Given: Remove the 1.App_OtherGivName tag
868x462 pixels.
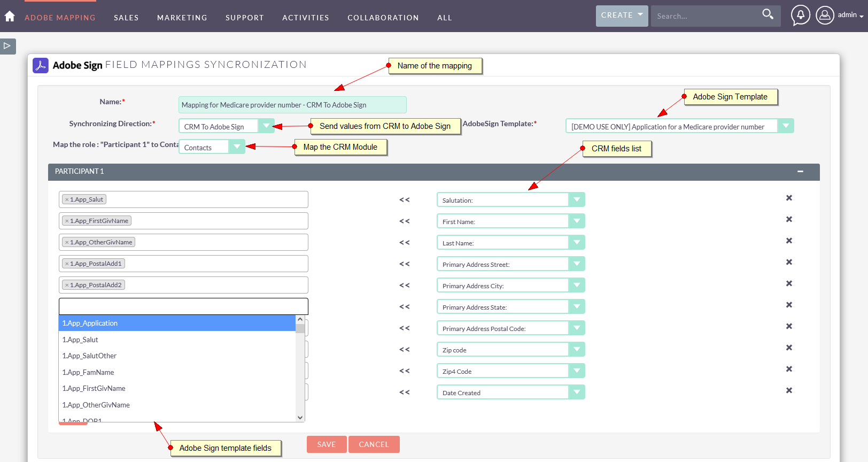Looking at the screenshot, I should pyautogui.click(x=67, y=242).
